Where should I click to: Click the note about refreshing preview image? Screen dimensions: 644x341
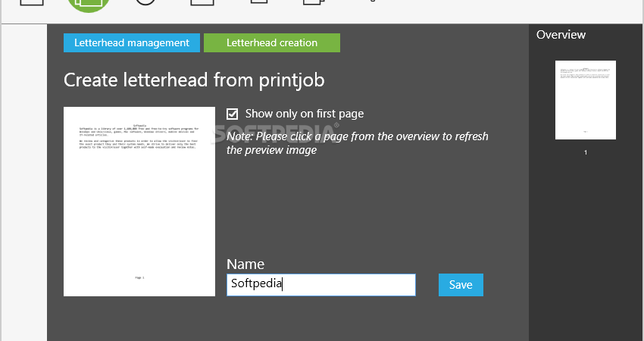(358, 143)
